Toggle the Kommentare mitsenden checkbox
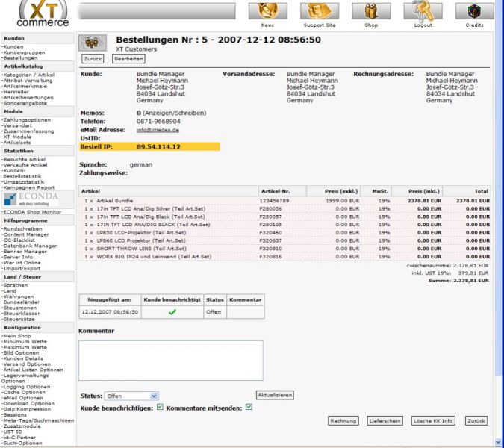The image size is (504, 448). (x=249, y=407)
